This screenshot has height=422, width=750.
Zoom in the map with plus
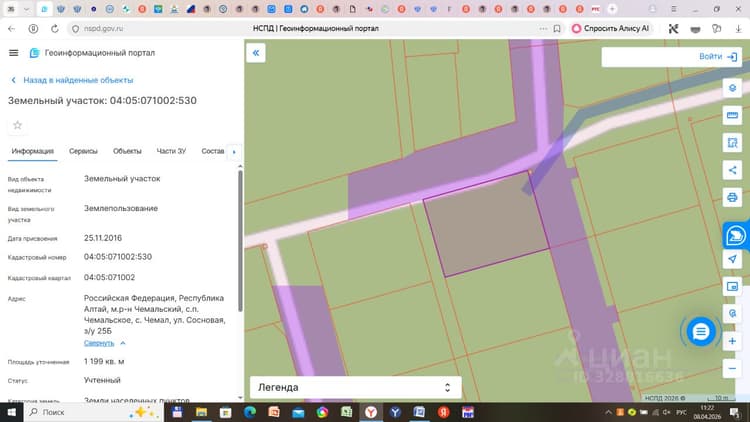[732, 341]
